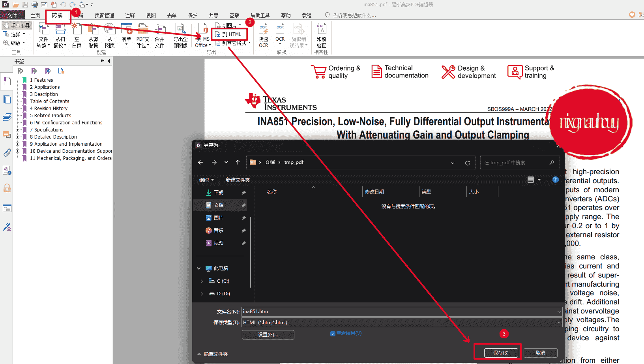Open the Page Management (页面管理) tab
The width and height of the screenshot is (644, 364).
pos(104,15)
